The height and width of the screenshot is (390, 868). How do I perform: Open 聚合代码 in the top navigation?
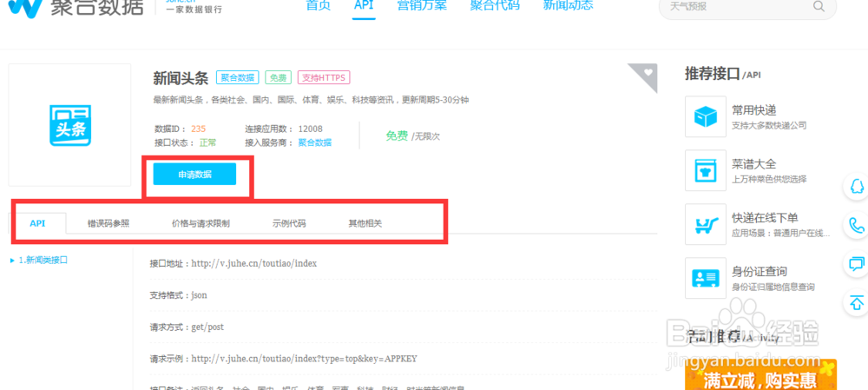coord(495,5)
